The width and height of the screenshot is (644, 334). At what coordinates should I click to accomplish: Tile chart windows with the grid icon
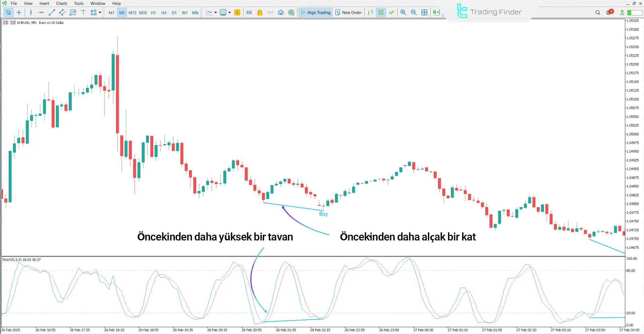424,12
